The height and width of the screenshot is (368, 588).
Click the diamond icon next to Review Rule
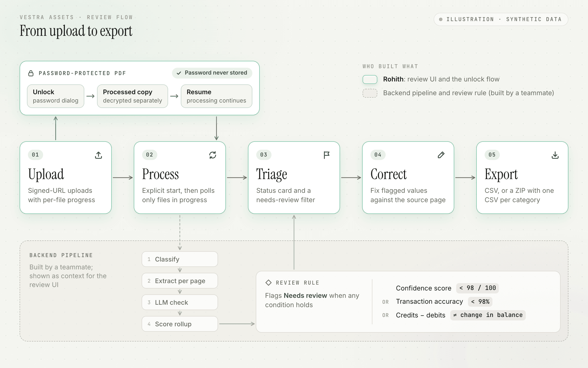269,283
